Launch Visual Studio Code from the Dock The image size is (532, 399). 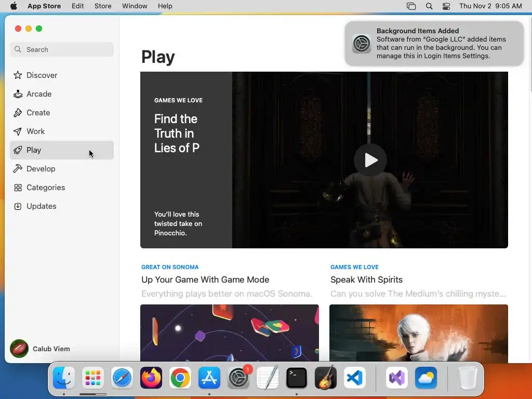(355, 378)
